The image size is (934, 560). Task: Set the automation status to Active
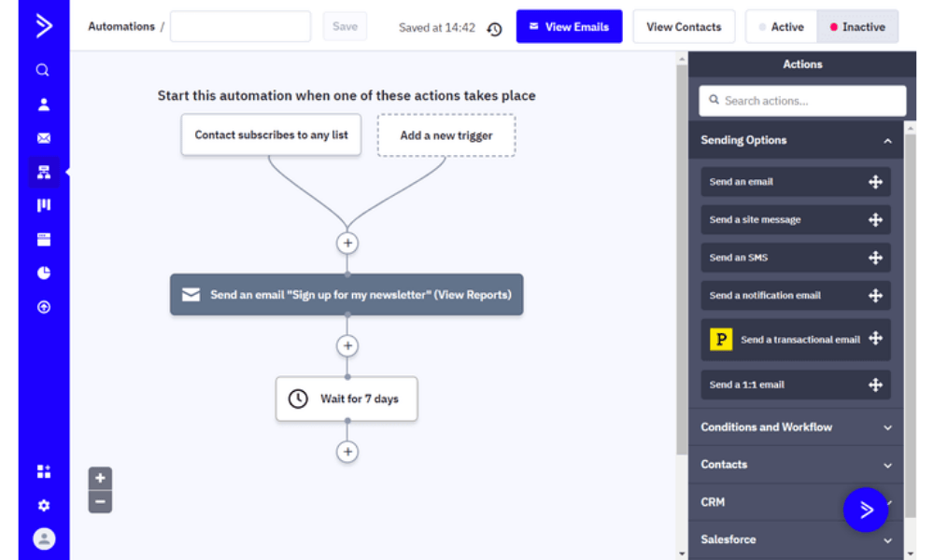(781, 26)
